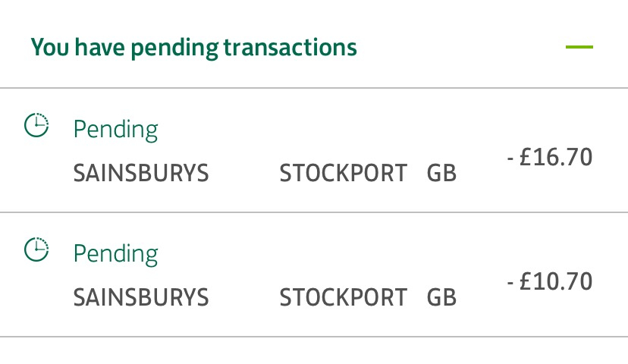Click the GB country code in the £16.70 row

point(441,173)
